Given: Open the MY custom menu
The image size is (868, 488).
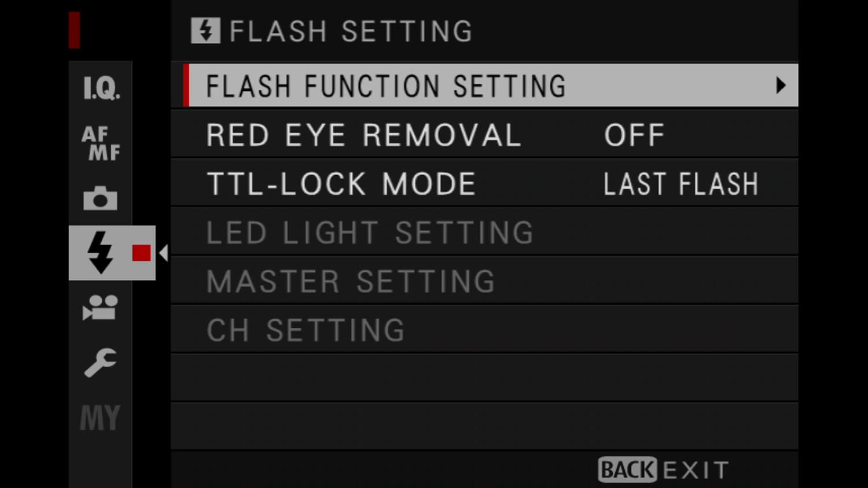Looking at the screenshot, I should click(x=100, y=417).
